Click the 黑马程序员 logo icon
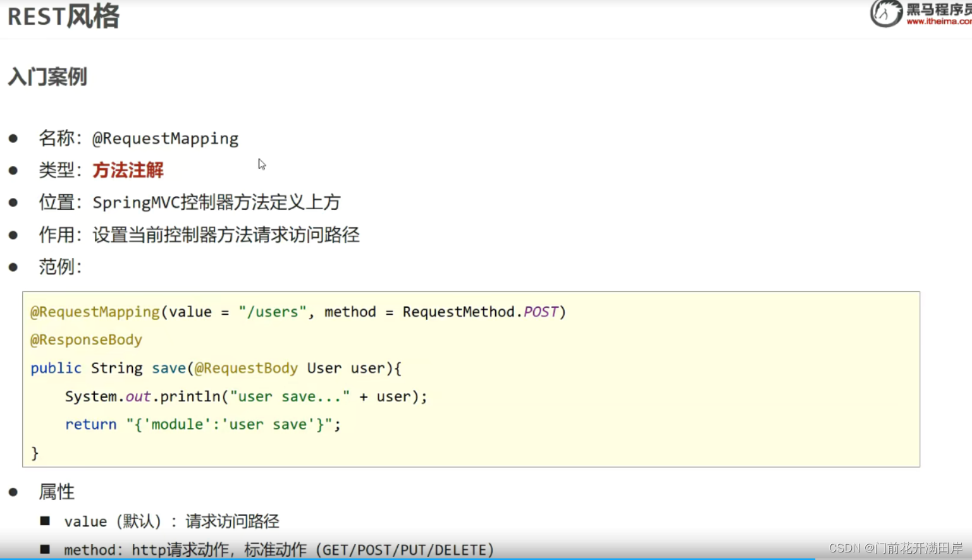Screen dimensions: 972x560 [886, 13]
